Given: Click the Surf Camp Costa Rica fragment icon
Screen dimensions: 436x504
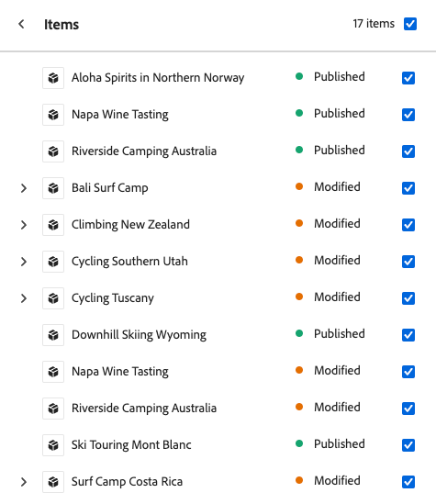Looking at the screenshot, I should 53,482.
